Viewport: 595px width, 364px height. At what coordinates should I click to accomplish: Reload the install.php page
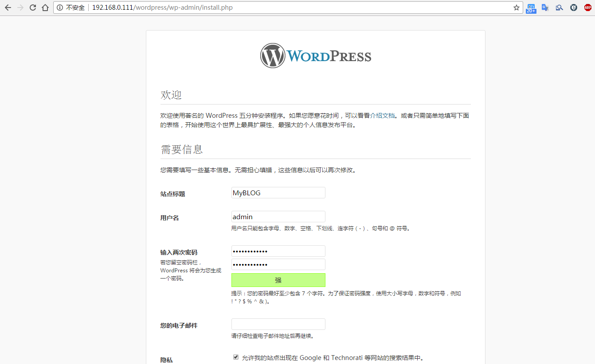(32, 8)
